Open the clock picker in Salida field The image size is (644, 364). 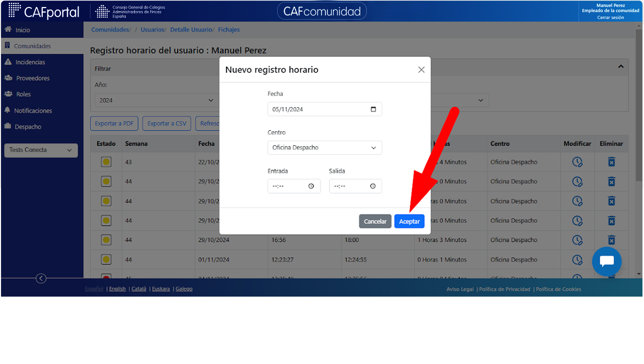[373, 186]
